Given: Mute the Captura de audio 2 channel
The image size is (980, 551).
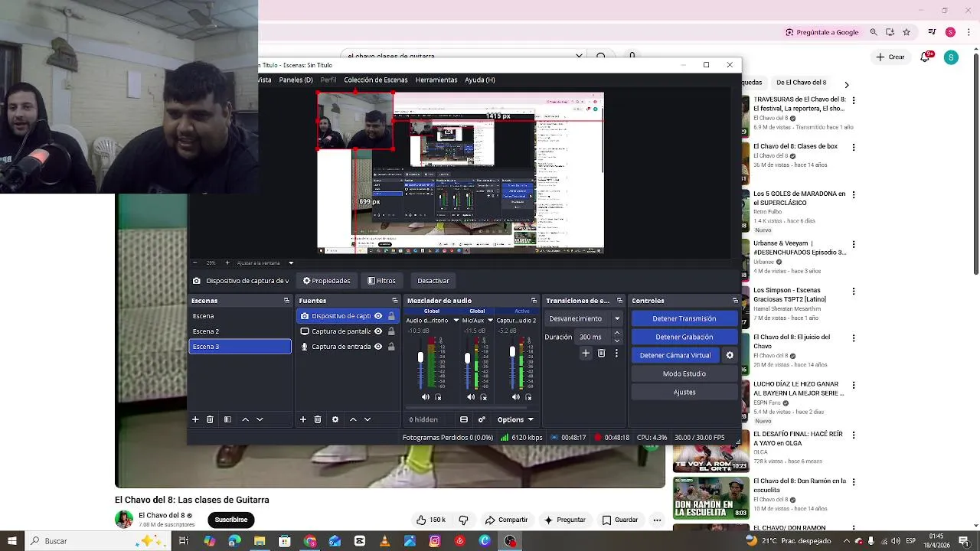Looking at the screenshot, I should point(516,397).
